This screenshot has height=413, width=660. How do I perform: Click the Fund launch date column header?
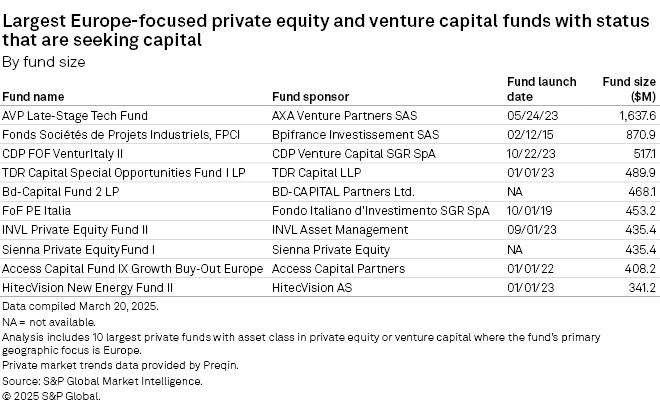point(542,89)
